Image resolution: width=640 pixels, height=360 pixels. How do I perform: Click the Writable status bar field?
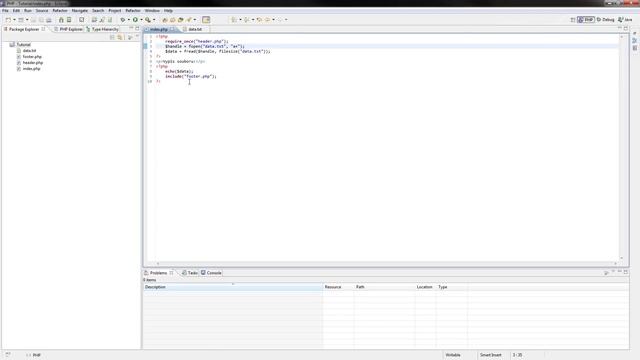click(453, 355)
